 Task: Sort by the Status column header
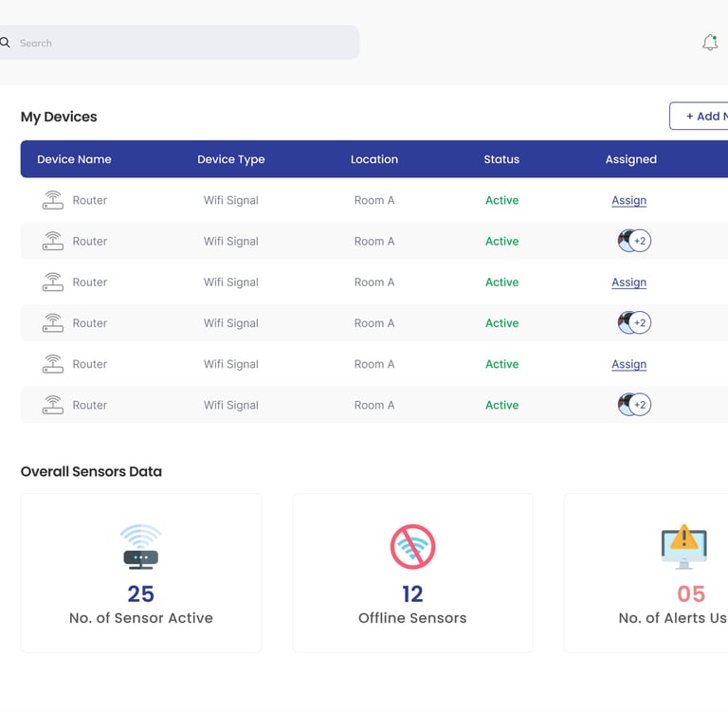[501, 159]
